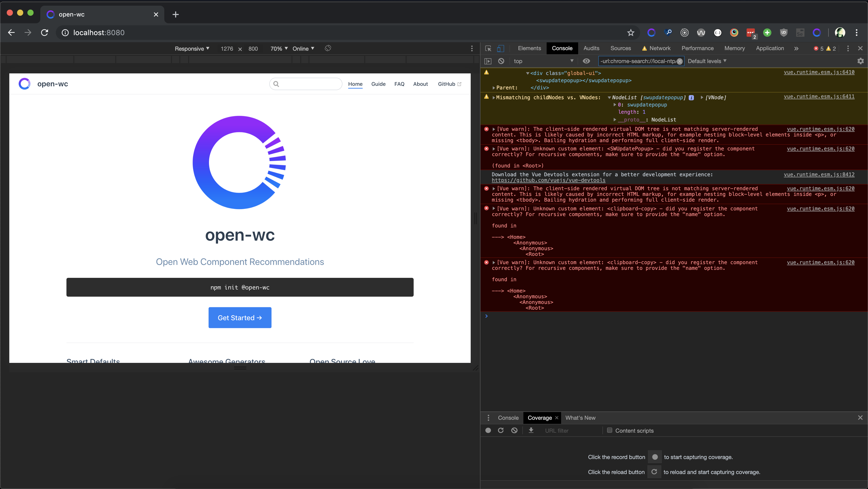Bookmark page with the star icon
Viewport: 868px width, 489px height.
pos(630,33)
